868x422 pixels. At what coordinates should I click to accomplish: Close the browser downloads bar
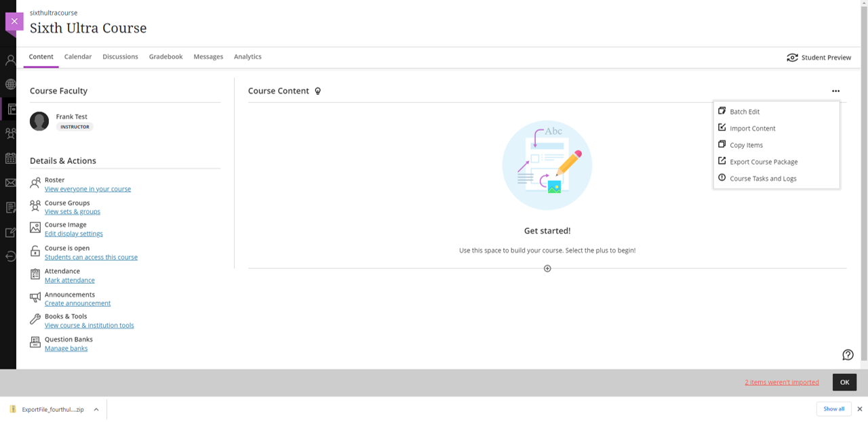tap(859, 409)
